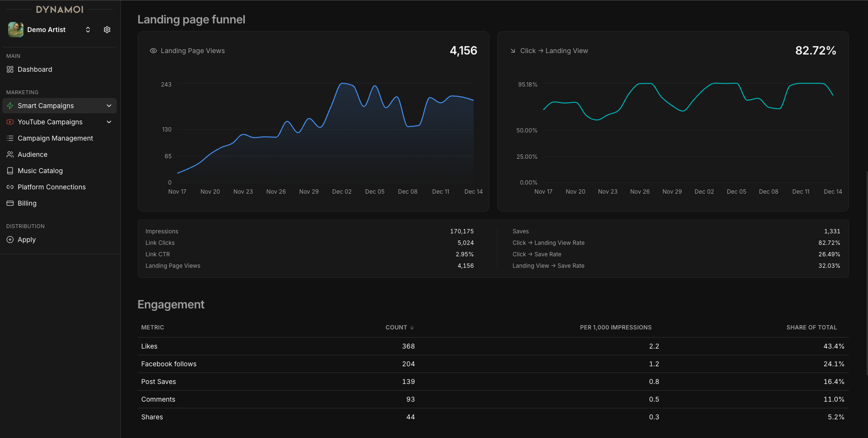Click the Demo Artist profile thumbnail

[x=16, y=30]
